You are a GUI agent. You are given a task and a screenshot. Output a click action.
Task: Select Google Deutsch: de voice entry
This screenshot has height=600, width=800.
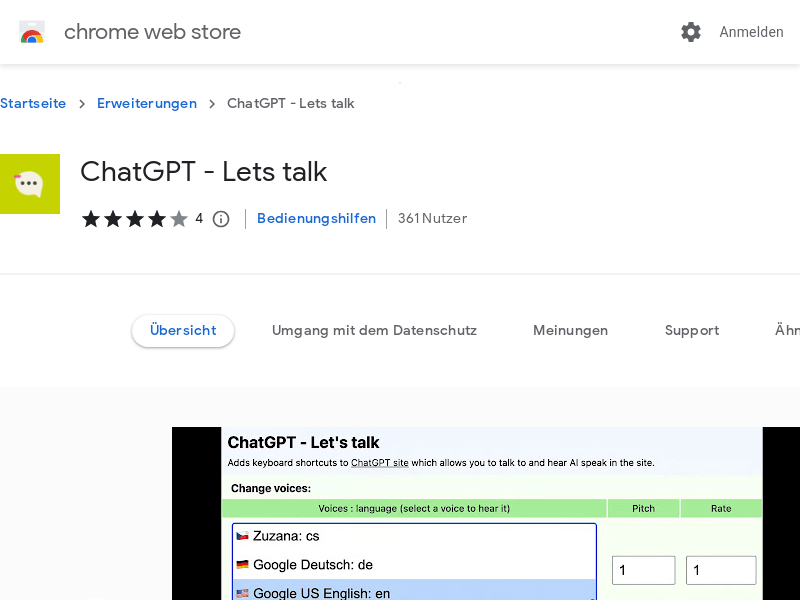point(414,565)
